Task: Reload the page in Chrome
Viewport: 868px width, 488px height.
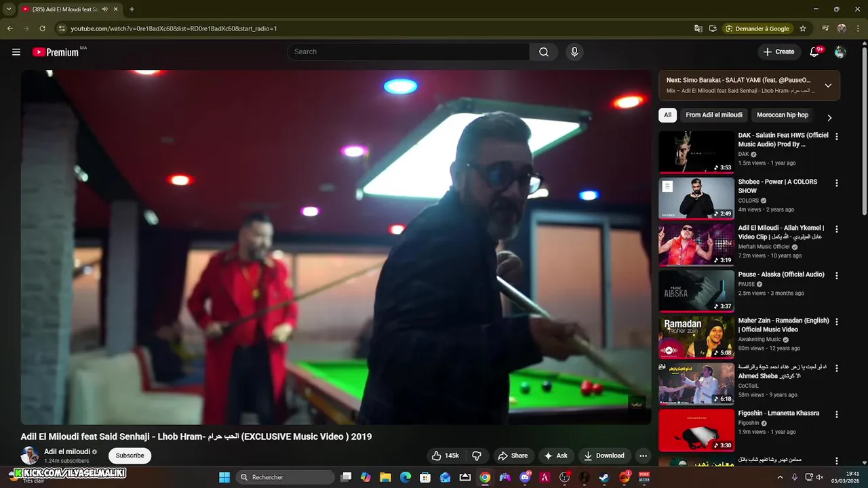Action: pos(42,28)
